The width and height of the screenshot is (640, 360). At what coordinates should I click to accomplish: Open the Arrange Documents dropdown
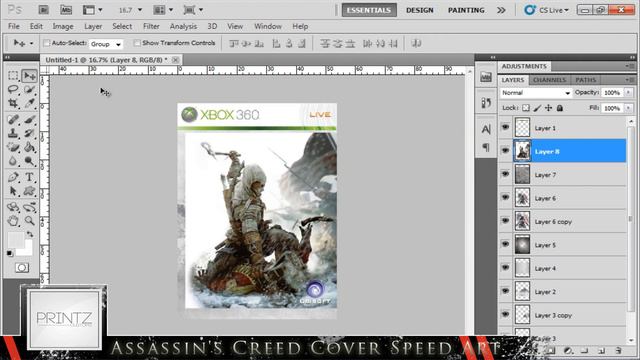click(163, 10)
